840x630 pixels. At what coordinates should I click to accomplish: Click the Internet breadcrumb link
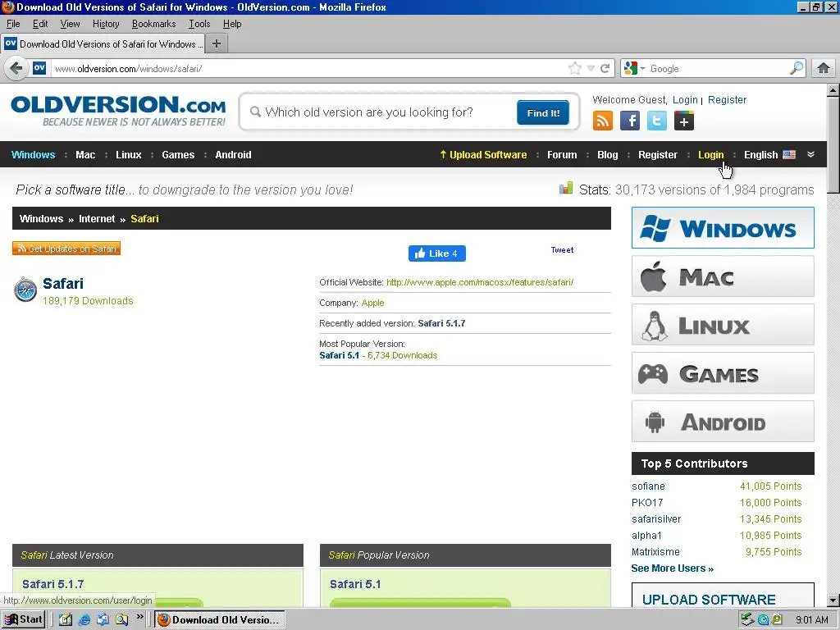pyautogui.click(x=97, y=218)
